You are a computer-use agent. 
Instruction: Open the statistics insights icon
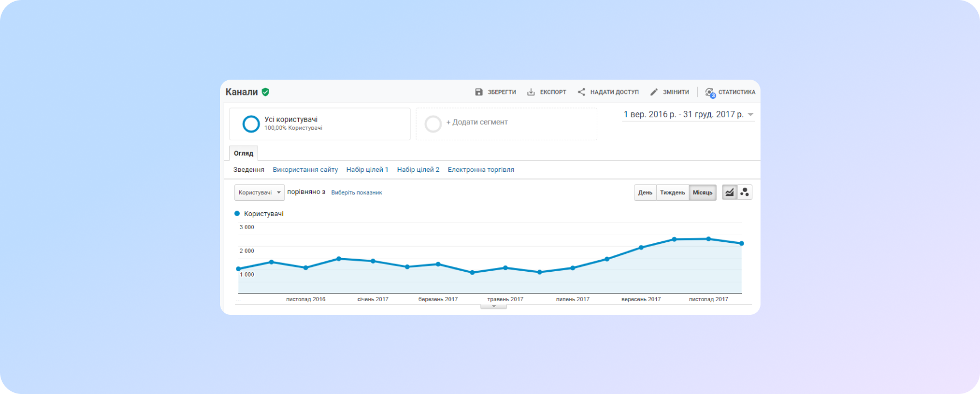[710, 93]
